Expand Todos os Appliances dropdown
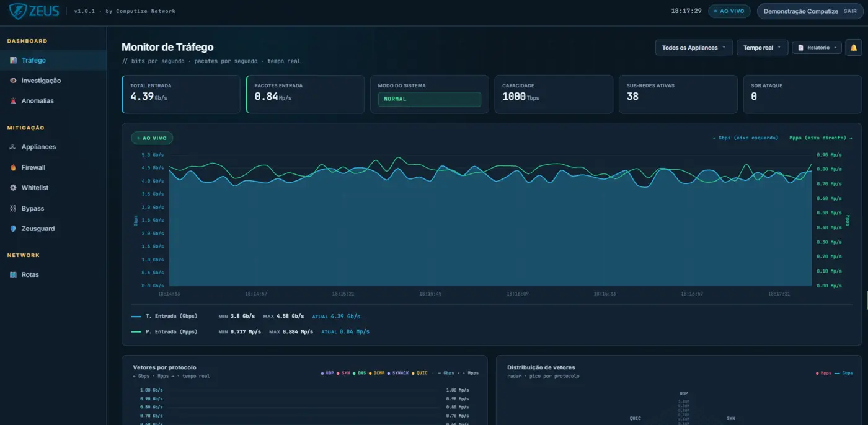868x425 pixels. click(694, 48)
